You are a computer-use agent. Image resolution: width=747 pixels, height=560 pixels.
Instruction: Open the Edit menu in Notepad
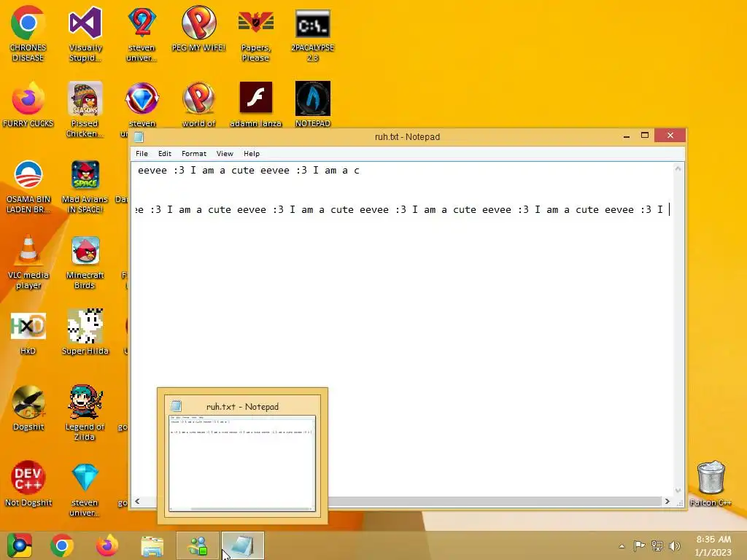pyautogui.click(x=165, y=153)
